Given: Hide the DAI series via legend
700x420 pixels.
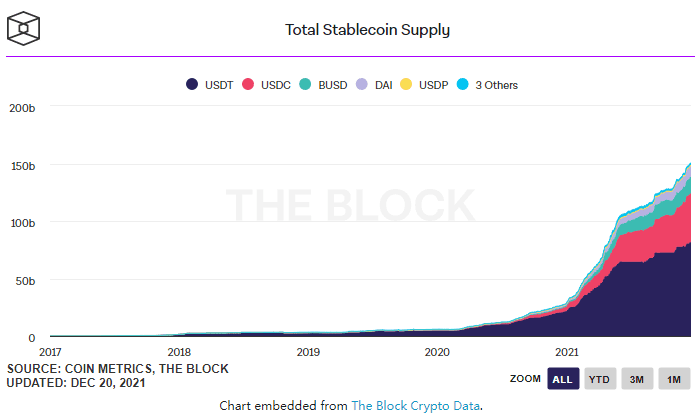Looking at the screenshot, I should [x=374, y=85].
